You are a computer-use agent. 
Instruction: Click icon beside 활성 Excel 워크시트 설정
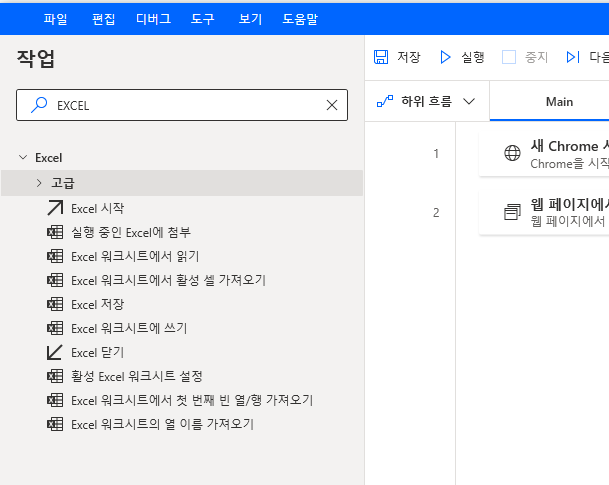[x=55, y=376]
